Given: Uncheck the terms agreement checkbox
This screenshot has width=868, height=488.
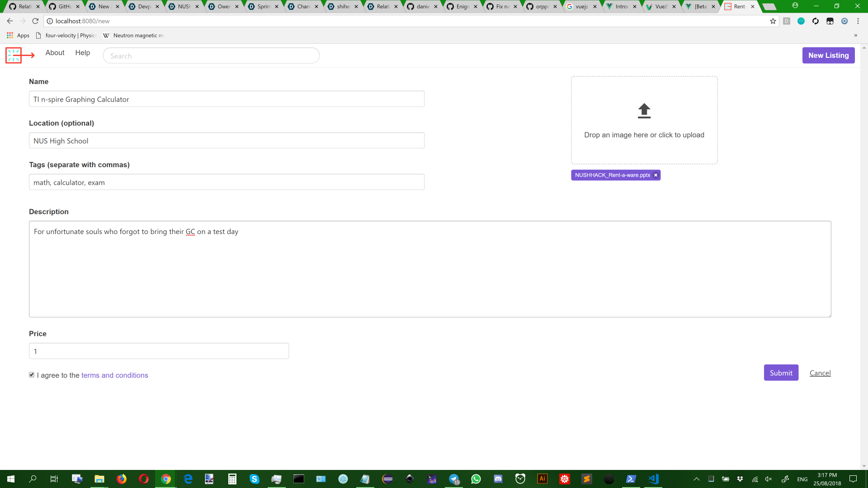Looking at the screenshot, I should pyautogui.click(x=32, y=375).
